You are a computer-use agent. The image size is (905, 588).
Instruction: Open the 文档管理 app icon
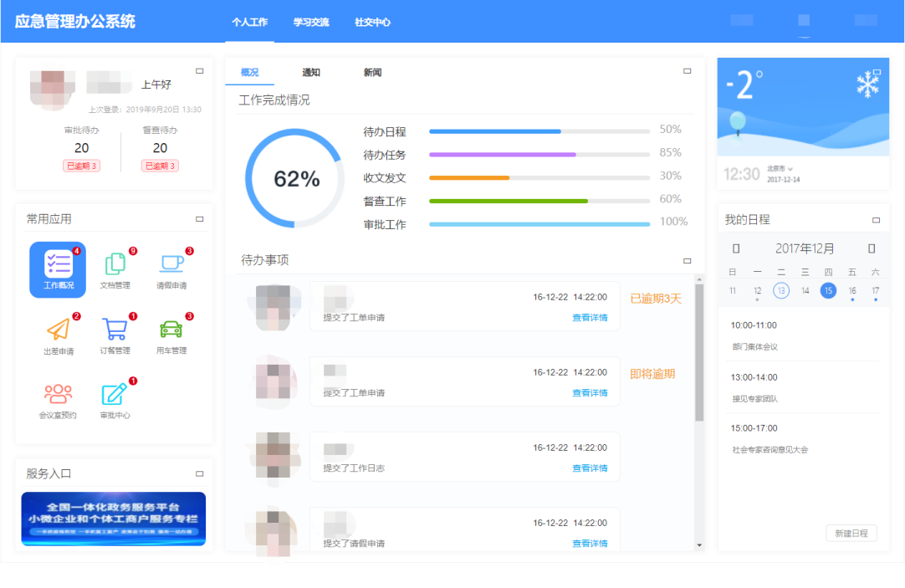point(115,264)
